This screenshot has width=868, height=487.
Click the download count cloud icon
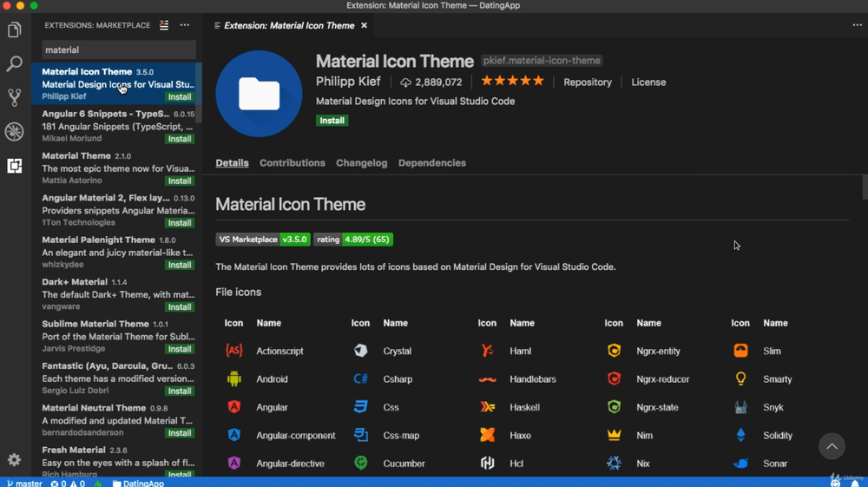(405, 82)
